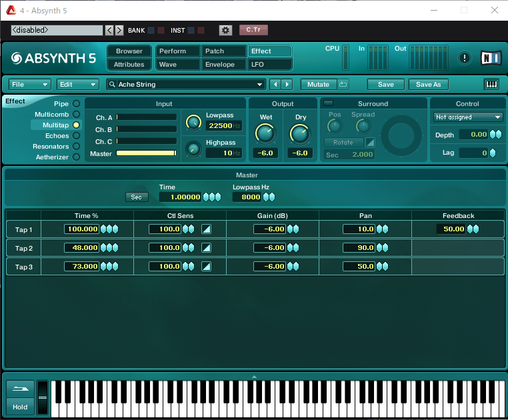This screenshot has height=420, width=508.
Task: Switch to the Wave tab
Action: click(x=178, y=64)
